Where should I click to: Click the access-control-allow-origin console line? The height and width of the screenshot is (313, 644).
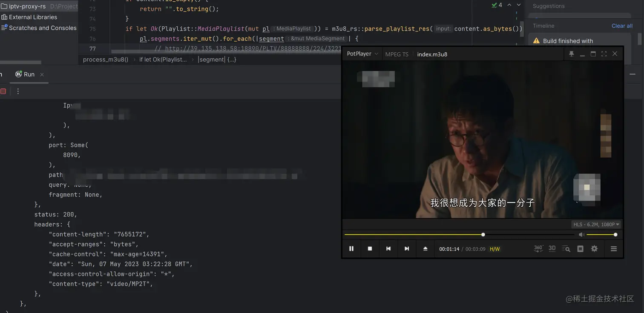point(112,274)
